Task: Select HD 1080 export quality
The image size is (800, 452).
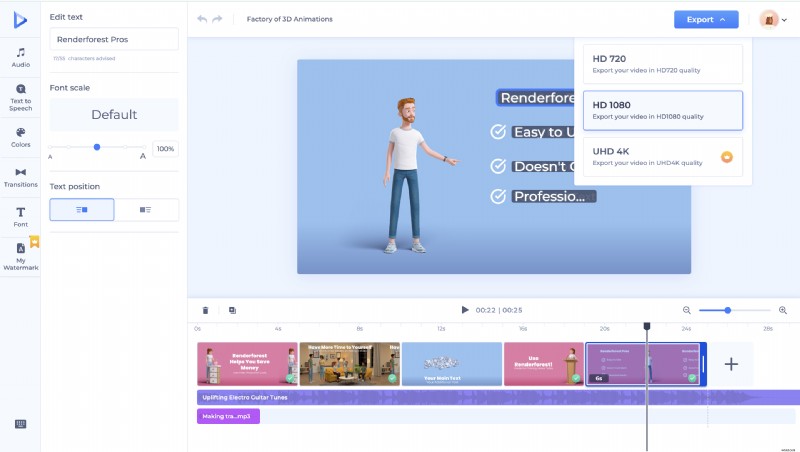Action: point(663,110)
